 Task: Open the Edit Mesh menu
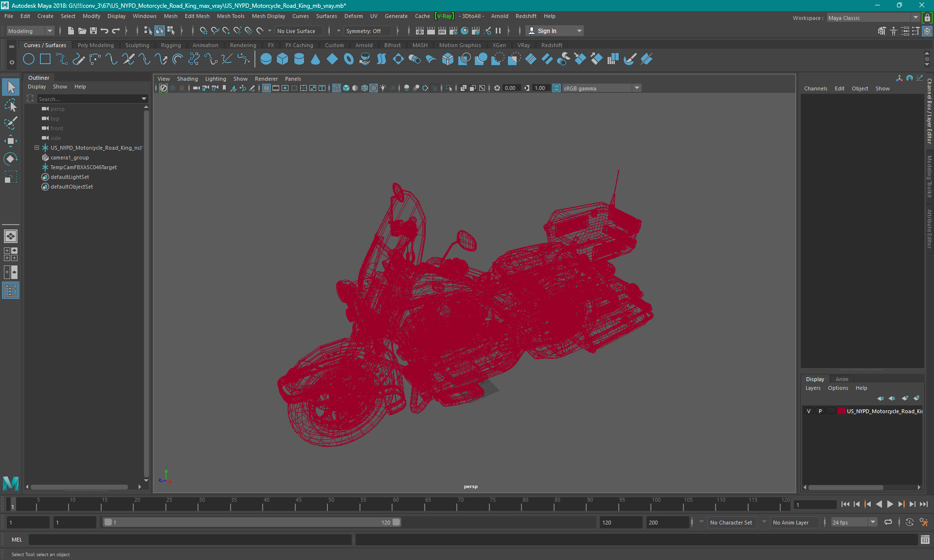point(197,16)
